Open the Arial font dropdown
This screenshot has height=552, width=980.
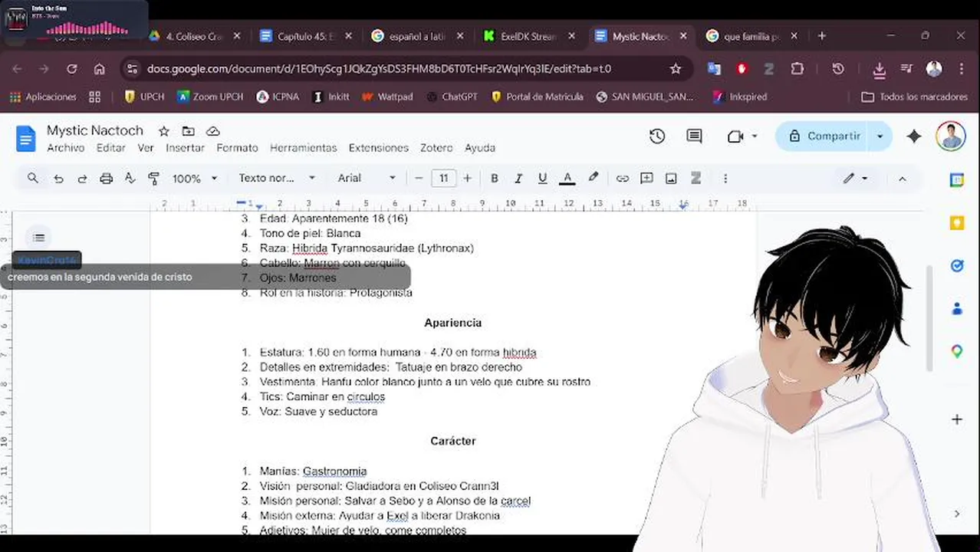coord(367,178)
